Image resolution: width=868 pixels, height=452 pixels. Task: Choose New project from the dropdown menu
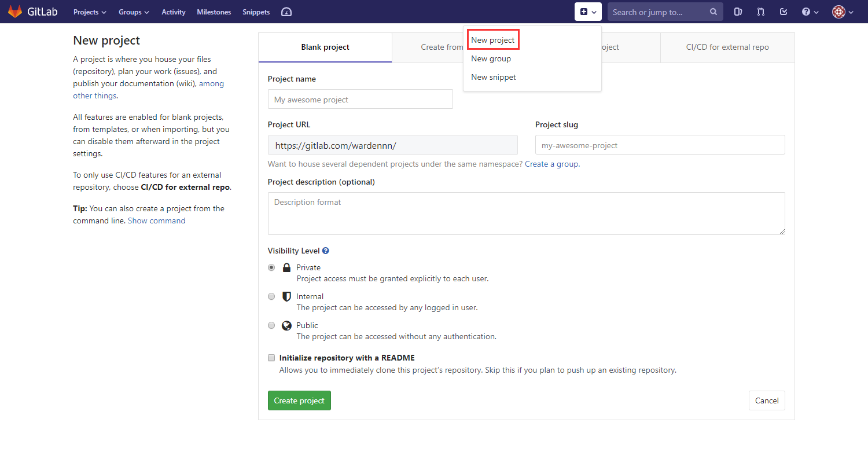pyautogui.click(x=493, y=40)
